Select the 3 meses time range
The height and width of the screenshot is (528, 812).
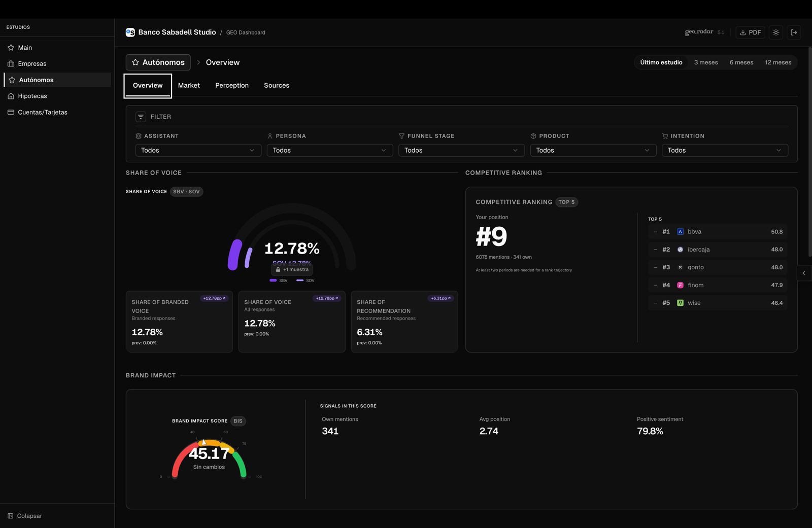click(x=705, y=62)
